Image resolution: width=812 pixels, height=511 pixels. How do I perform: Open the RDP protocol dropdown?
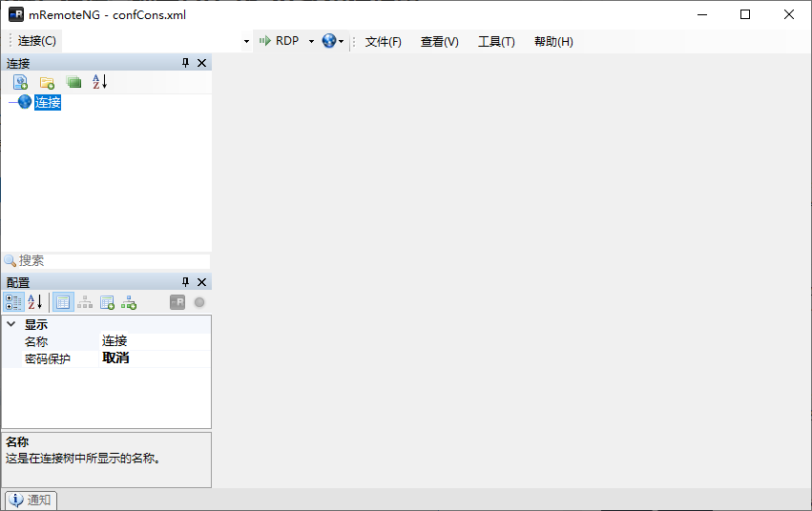click(311, 41)
